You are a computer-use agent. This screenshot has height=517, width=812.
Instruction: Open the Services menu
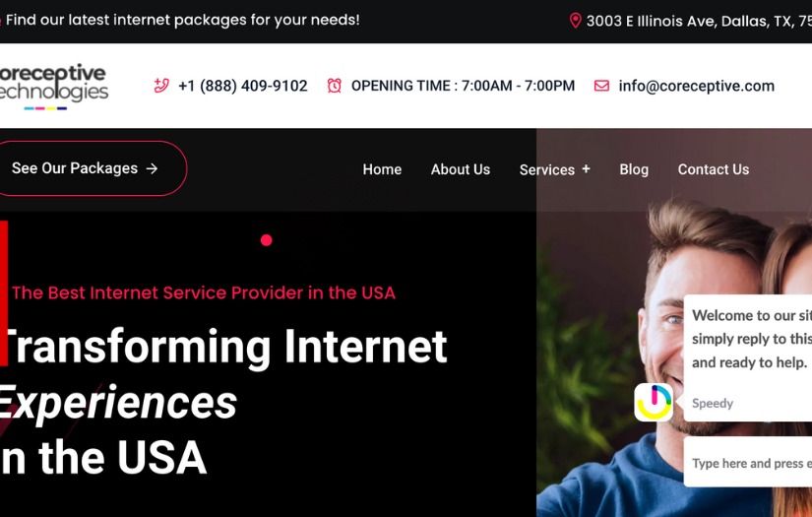547,169
